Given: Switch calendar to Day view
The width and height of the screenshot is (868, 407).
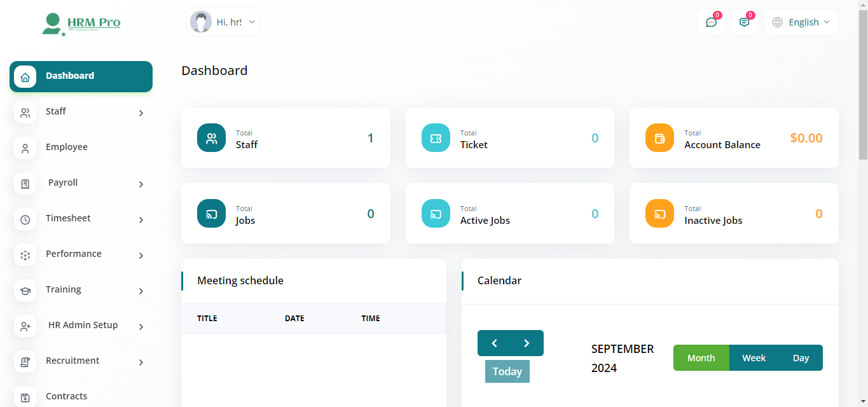Looking at the screenshot, I should pyautogui.click(x=801, y=358).
